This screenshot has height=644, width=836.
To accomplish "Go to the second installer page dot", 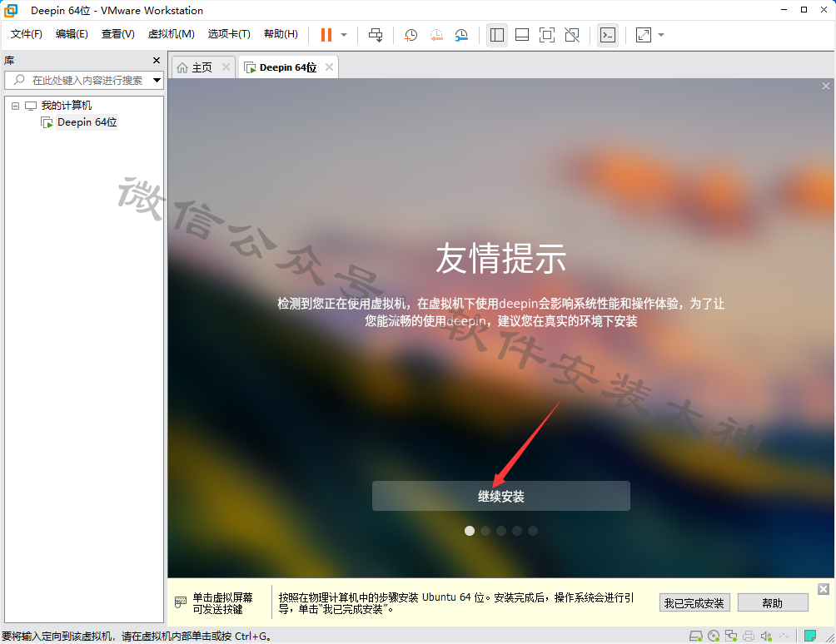I will coord(485,531).
